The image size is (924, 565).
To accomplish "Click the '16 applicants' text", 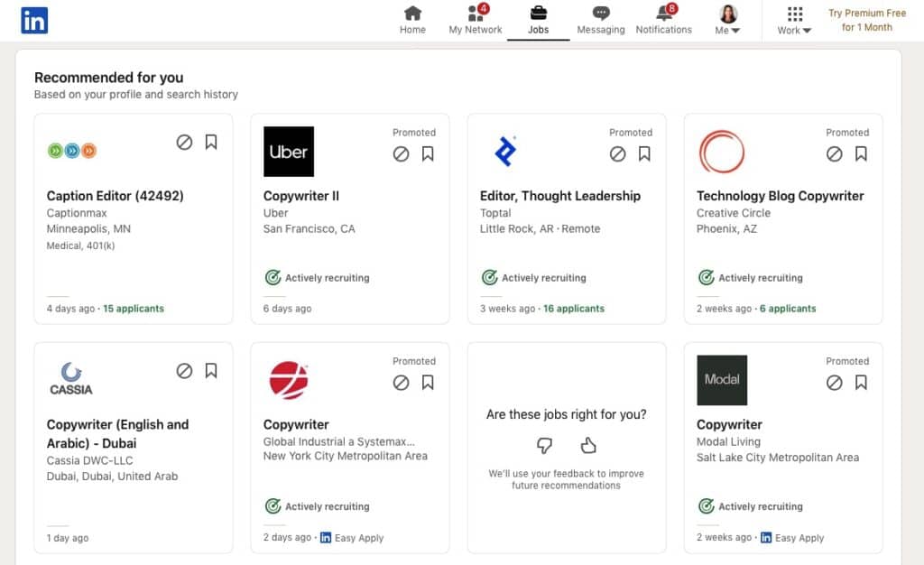I will click(x=574, y=308).
